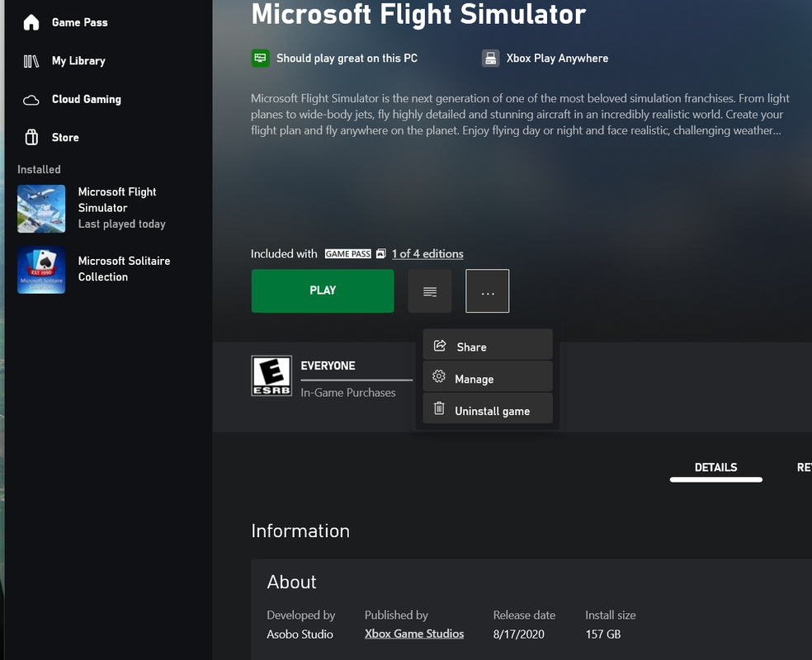Click the Last played today text
The image size is (812, 660).
[x=121, y=224]
